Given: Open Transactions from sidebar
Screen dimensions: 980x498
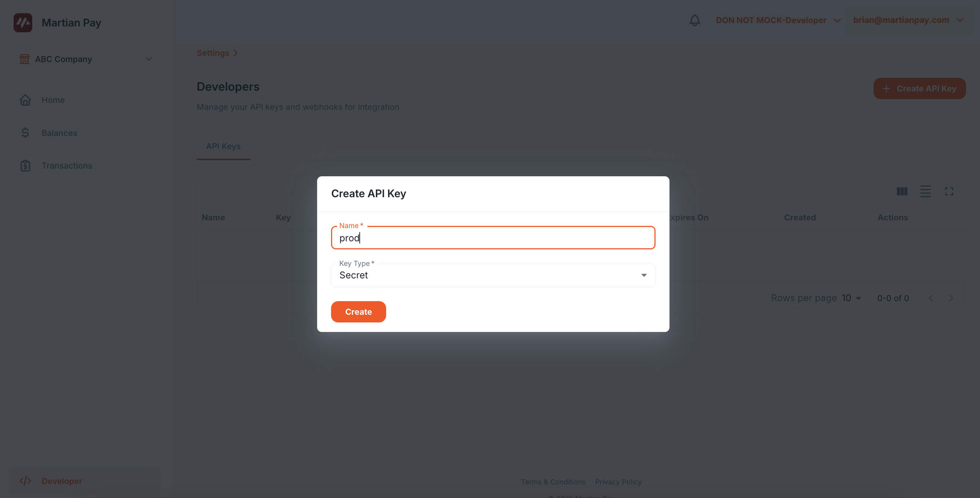Looking at the screenshot, I should [66, 166].
